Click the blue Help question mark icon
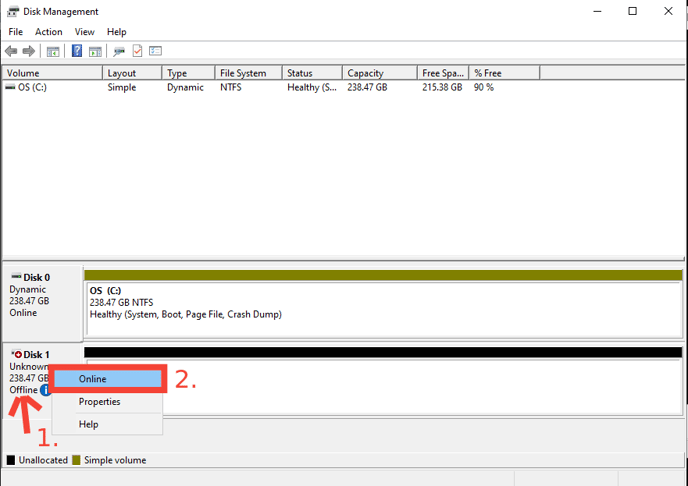The height and width of the screenshot is (486, 688). coord(77,51)
